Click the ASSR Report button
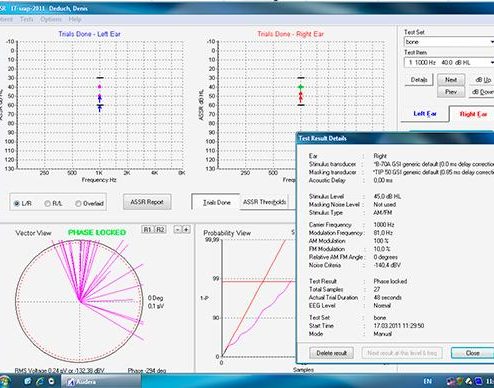Viewport: 494px width, 388px height. point(147,202)
